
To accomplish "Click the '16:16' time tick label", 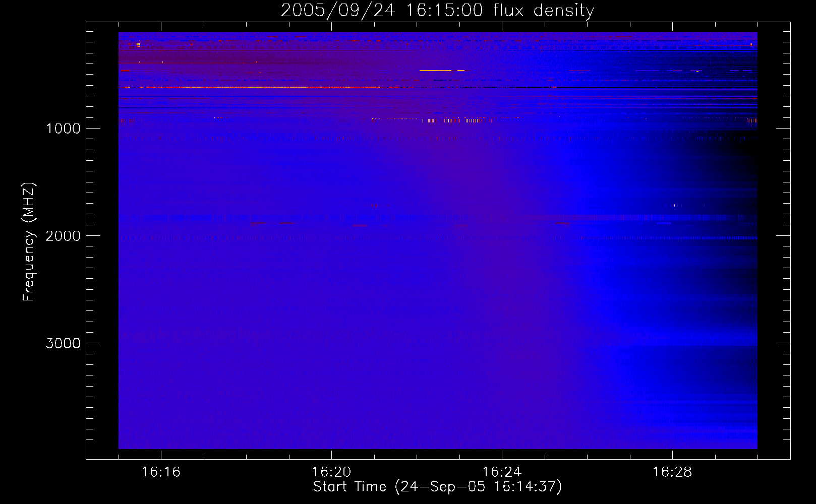I will pos(161,472).
